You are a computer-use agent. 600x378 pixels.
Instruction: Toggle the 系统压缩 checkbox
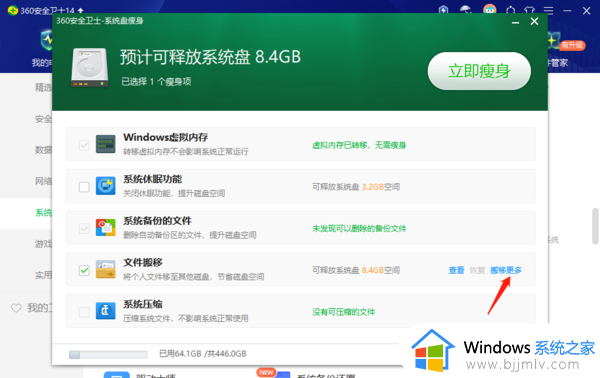pos(84,312)
